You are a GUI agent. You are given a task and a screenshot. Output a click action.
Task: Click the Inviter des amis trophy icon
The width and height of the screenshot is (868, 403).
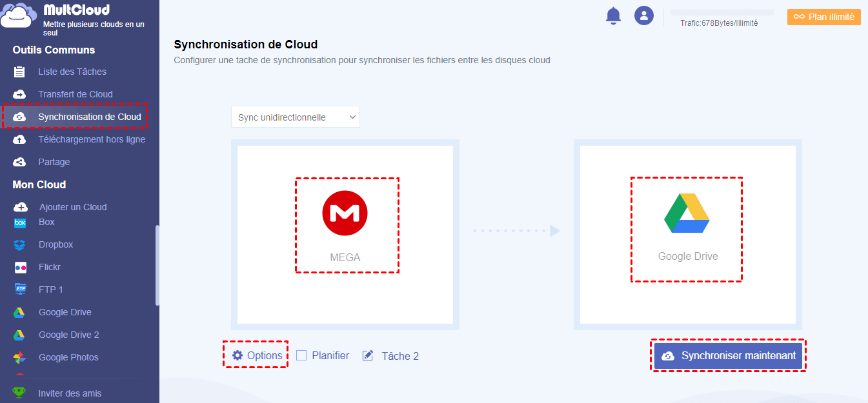tap(19, 393)
